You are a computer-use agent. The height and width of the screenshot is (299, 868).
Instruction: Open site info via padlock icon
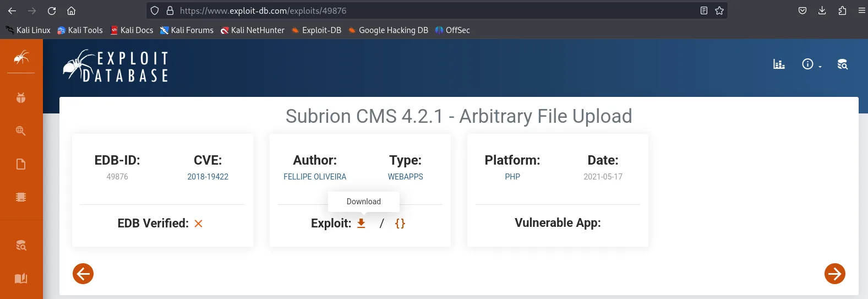[x=170, y=10]
